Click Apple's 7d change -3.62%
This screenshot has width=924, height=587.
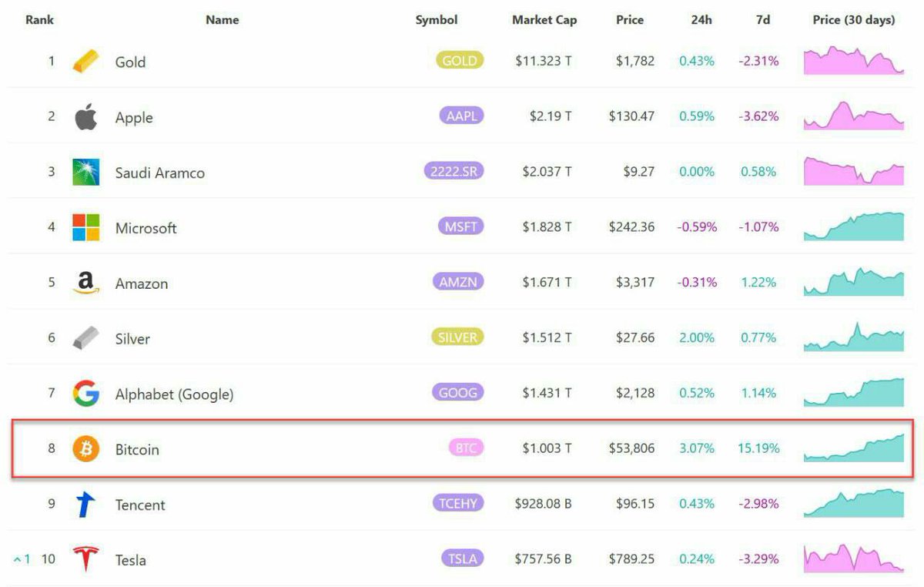(758, 116)
